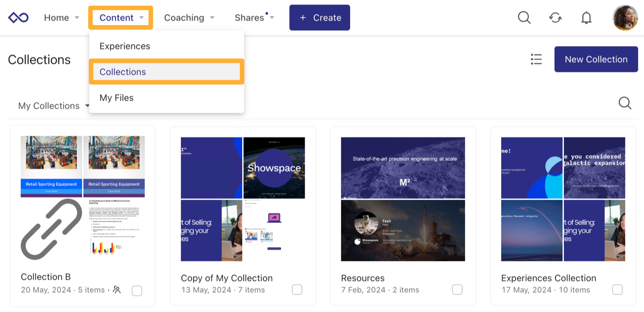Click the sync refresh icon
The height and width of the screenshot is (312, 644).
click(555, 18)
